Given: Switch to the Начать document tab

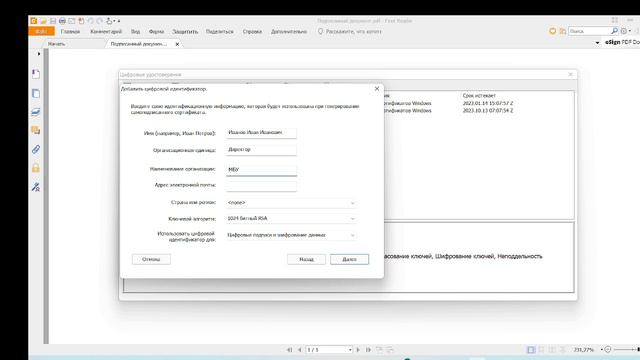Looking at the screenshot, I should click(x=56, y=44).
